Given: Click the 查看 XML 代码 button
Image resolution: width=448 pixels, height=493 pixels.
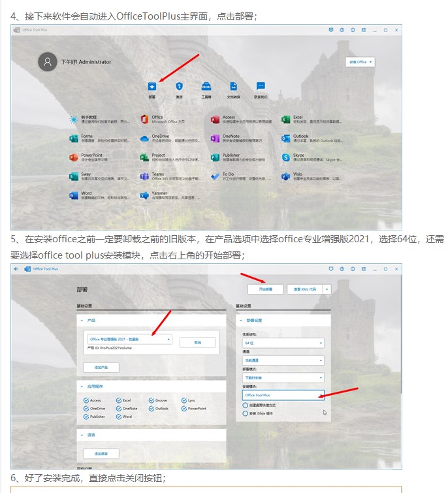Looking at the screenshot, I should click(x=304, y=289).
